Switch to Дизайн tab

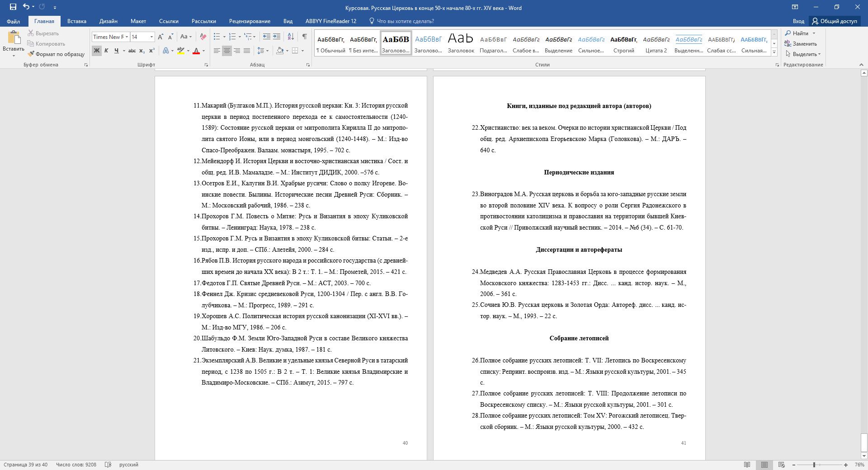pos(108,21)
